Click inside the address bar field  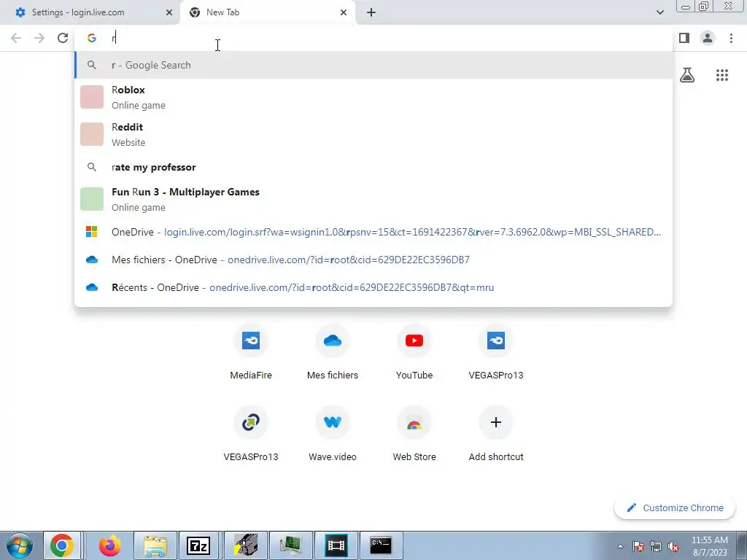tap(373, 38)
